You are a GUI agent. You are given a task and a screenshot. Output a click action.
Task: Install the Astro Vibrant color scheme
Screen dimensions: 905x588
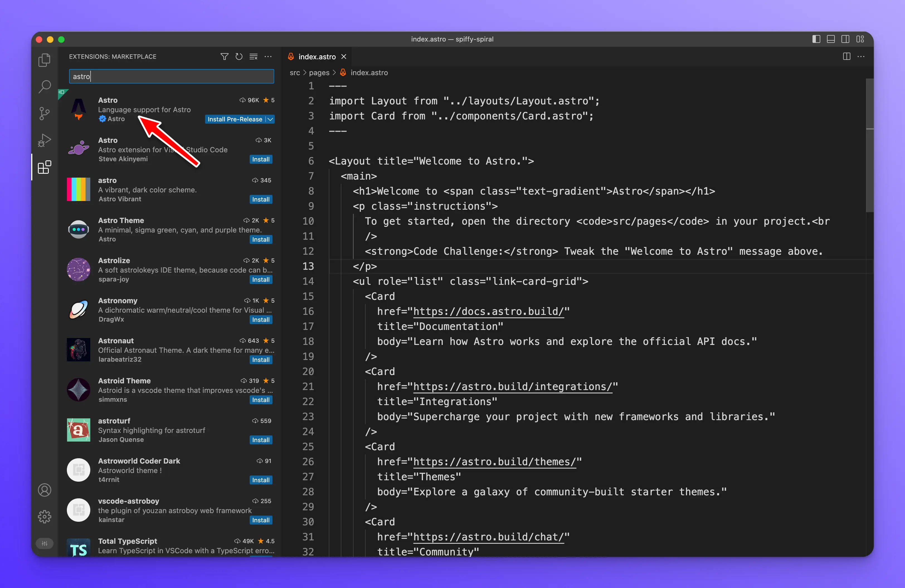(261, 199)
